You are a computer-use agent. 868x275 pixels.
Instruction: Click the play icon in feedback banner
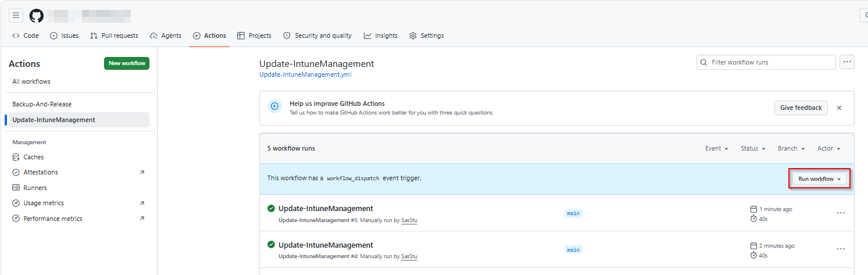[x=274, y=106]
